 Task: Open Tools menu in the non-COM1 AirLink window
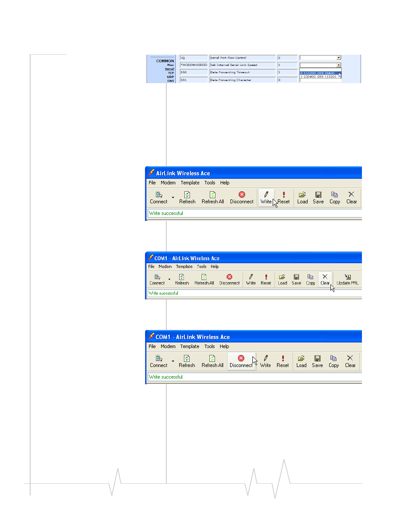click(x=210, y=183)
